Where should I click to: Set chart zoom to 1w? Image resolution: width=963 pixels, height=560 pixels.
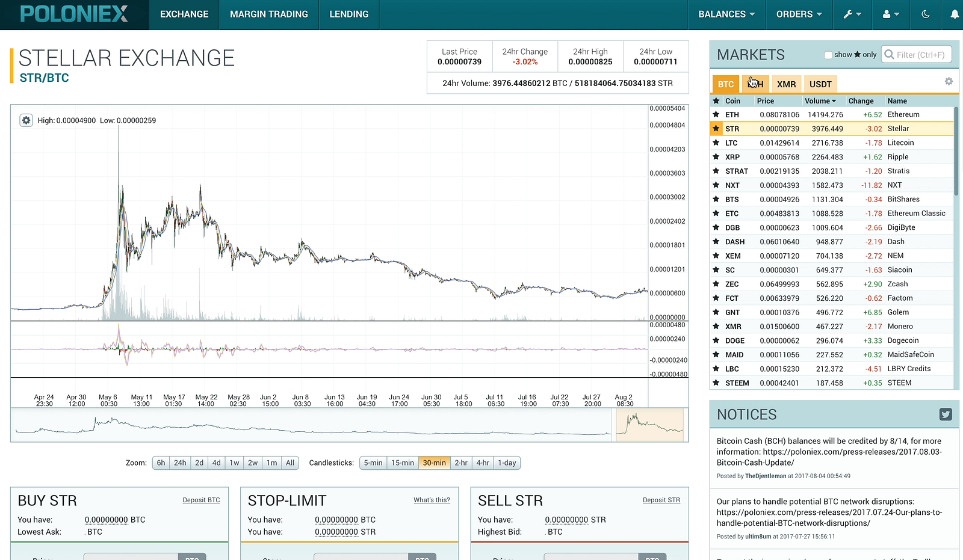(234, 463)
